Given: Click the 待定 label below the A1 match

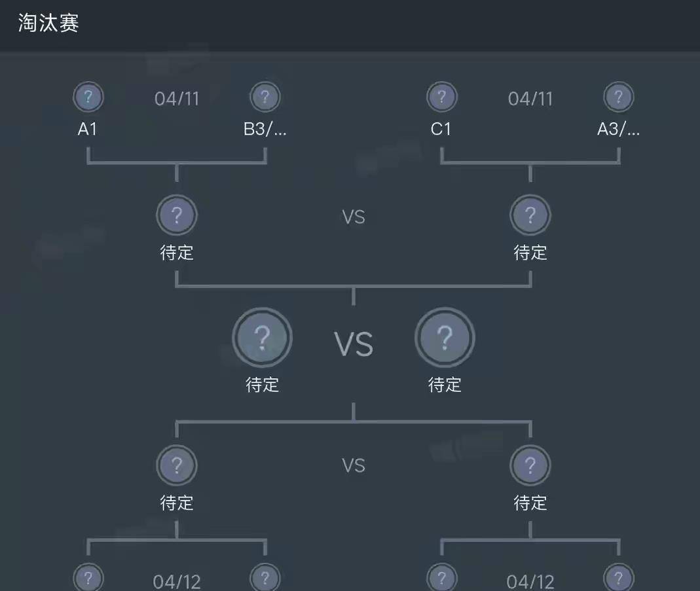Looking at the screenshot, I should click(177, 253).
